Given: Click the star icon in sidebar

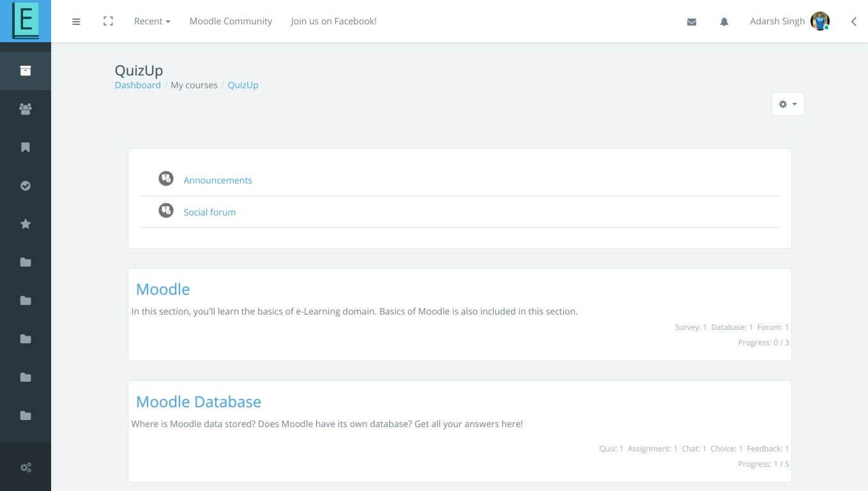Looking at the screenshot, I should click(x=26, y=224).
